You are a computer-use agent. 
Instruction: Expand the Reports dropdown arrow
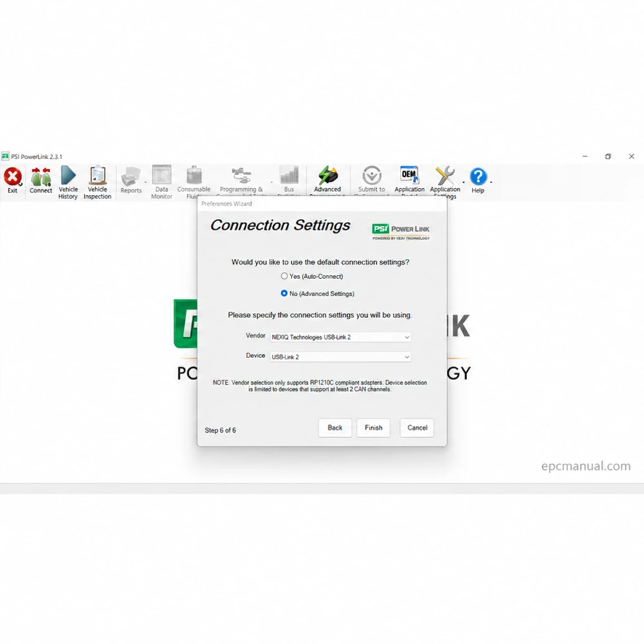[x=146, y=182]
